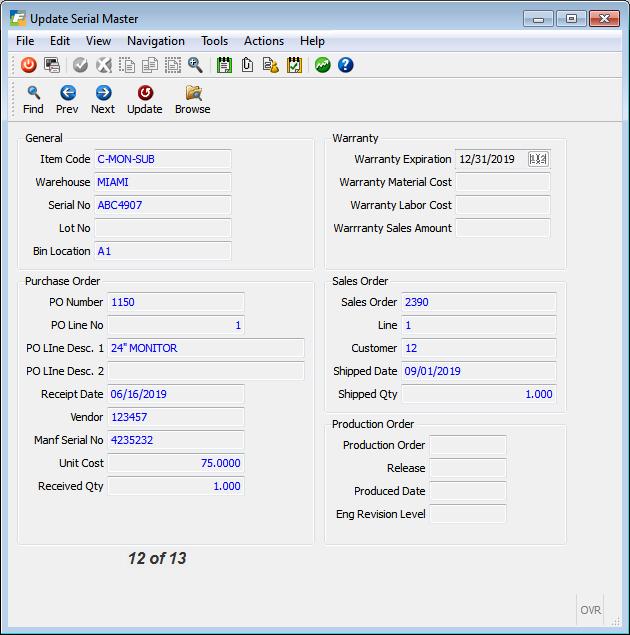Click the Shipped Qty field
Image resolution: width=630 pixels, height=635 pixels.
(479, 394)
